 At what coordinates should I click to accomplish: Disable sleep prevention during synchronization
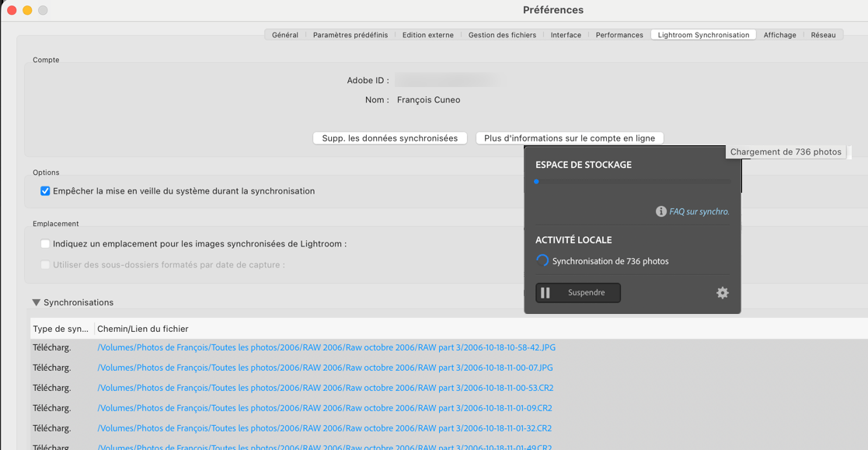pos(45,190)
